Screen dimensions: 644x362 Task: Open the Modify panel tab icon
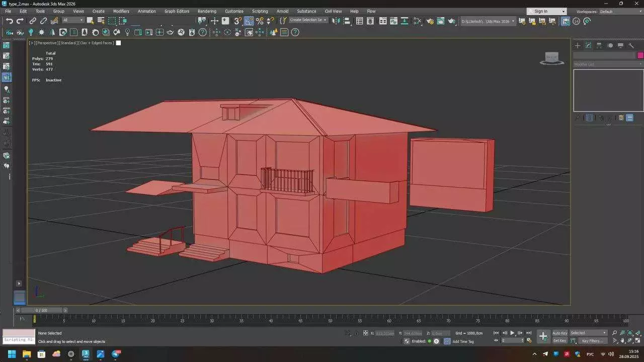coord(588,45)
